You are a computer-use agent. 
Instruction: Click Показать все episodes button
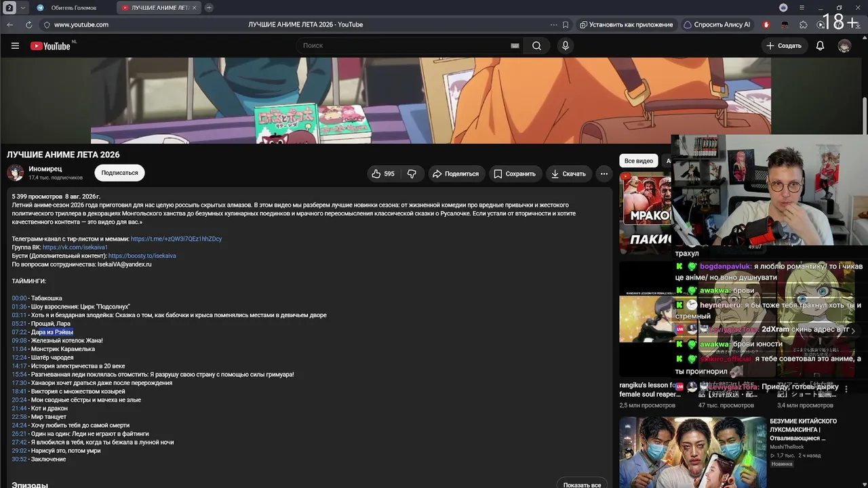click(x=582, y=485)
